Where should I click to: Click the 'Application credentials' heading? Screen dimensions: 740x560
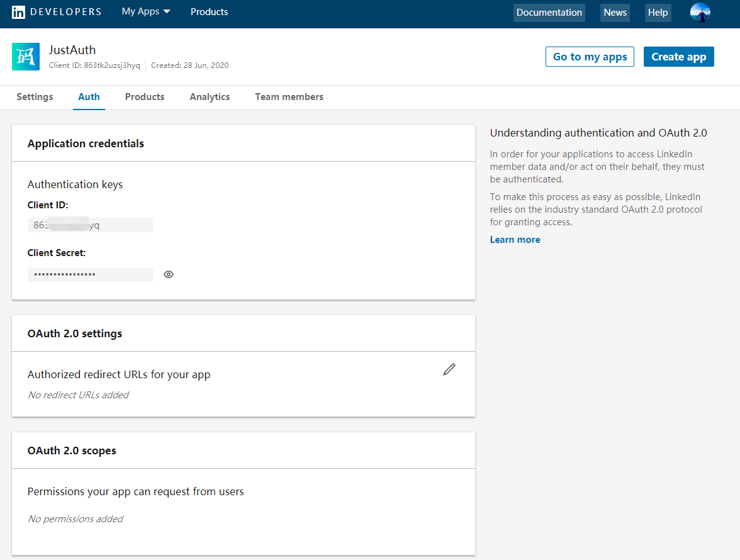click(86, 143)
